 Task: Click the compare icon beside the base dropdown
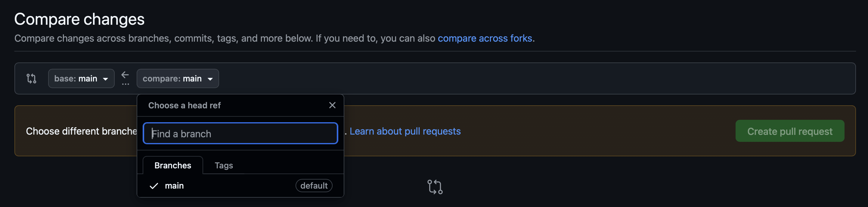click(31, 78)
